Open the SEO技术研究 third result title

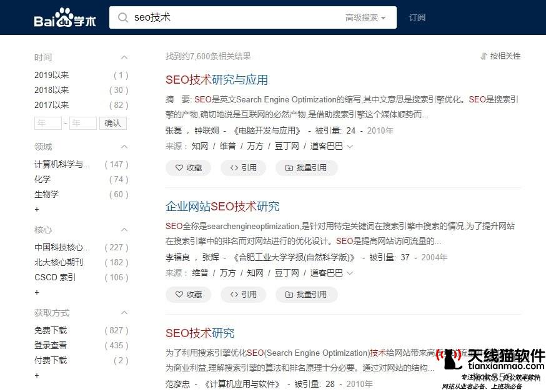click(200, 333)
